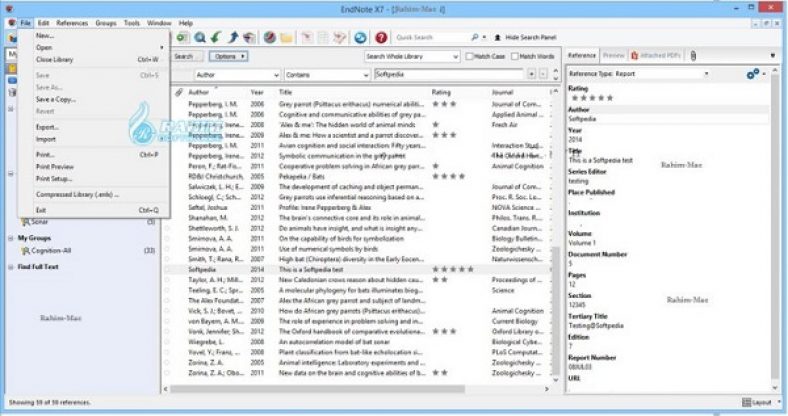Screen dimensions: 788x416
Task: Sort by the Year column header
Action: (x=257, y=92)
